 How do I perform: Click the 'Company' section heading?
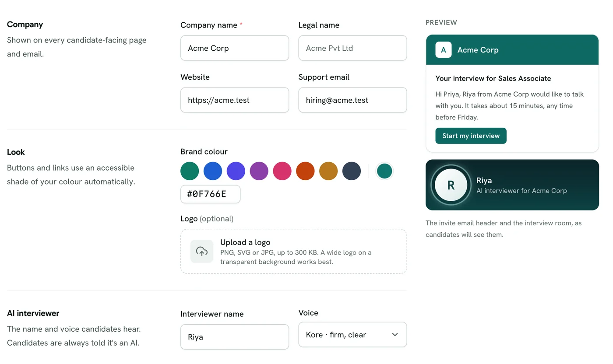point(25,24)
